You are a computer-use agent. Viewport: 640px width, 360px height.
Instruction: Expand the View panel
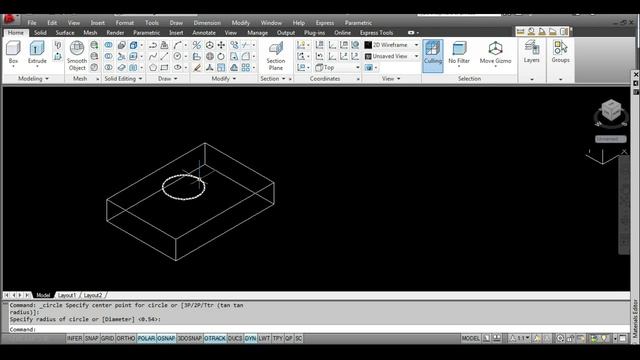(x=391, y=78)
